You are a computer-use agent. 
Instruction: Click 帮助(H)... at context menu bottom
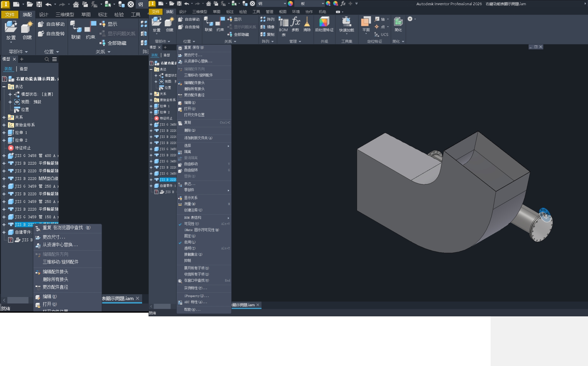(x=204, y=310)
